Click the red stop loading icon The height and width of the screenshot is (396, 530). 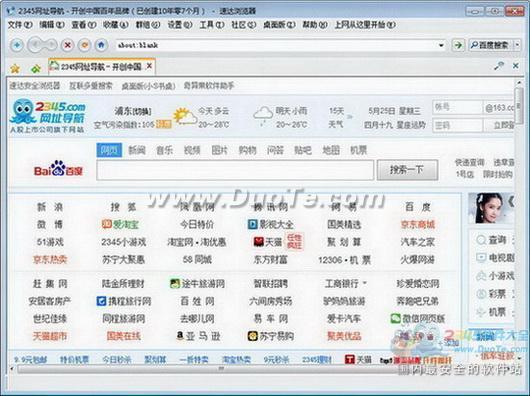[x=68, y=45]
